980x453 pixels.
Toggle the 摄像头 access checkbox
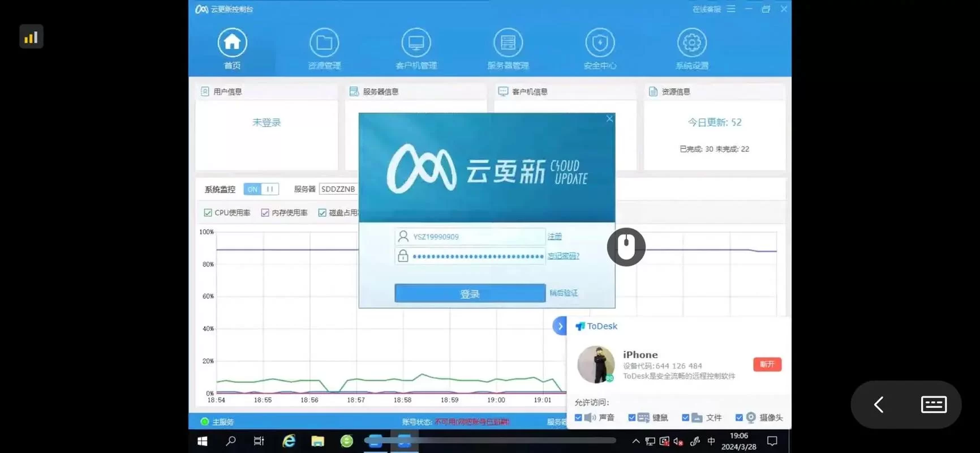[x=739, y=417]
